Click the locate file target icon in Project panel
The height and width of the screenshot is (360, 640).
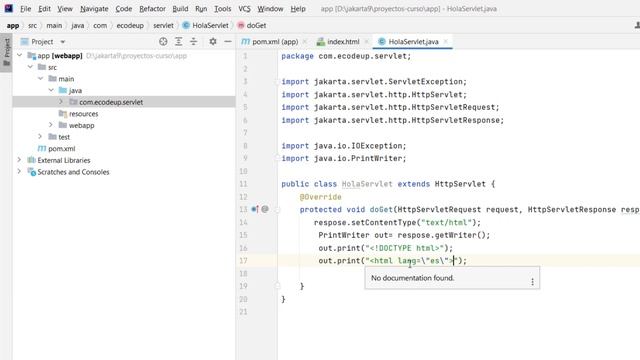(x=163, y=41)
